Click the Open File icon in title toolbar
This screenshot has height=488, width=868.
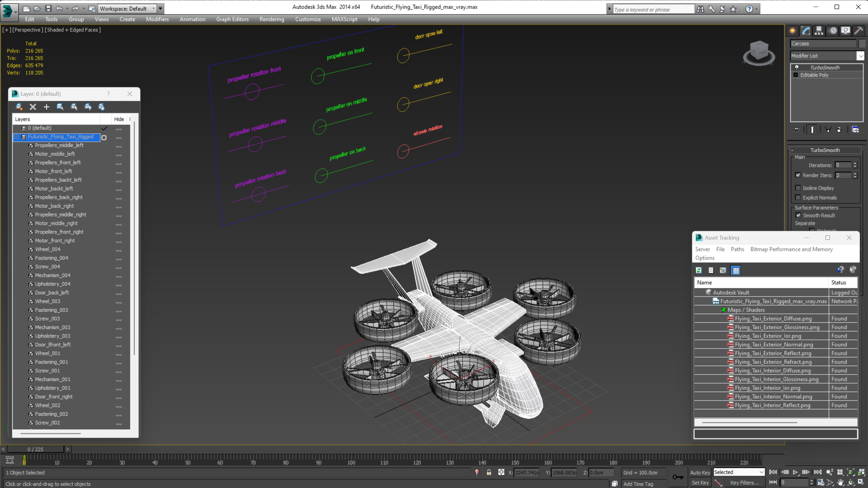[x=37, y=9]
